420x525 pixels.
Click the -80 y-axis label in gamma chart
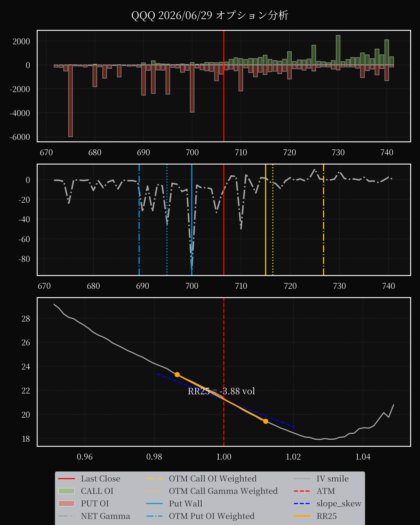[24, 259]
